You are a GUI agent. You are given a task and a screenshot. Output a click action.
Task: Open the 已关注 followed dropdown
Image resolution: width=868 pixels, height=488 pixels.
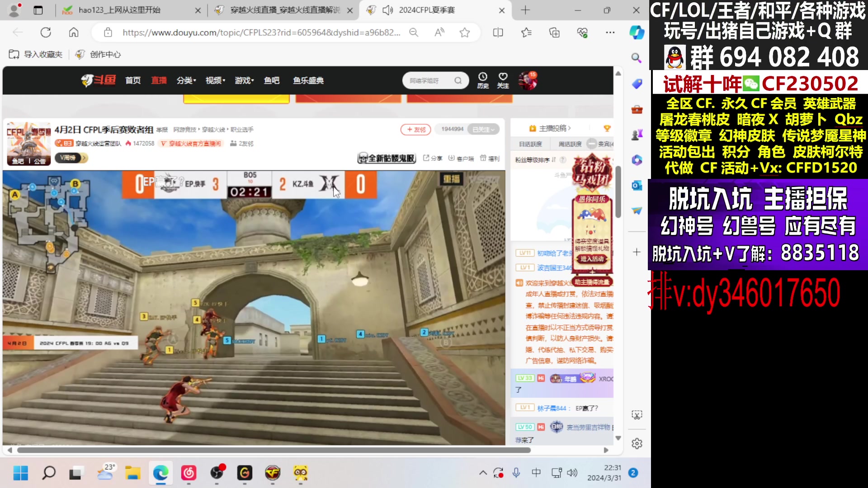483,129
